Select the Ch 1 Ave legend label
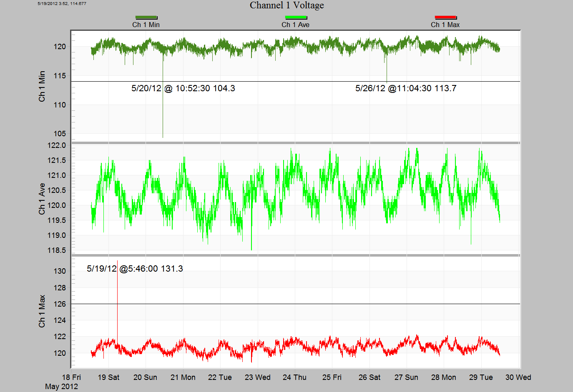Screen dimensions: 573x392 (x=295, y=25)
